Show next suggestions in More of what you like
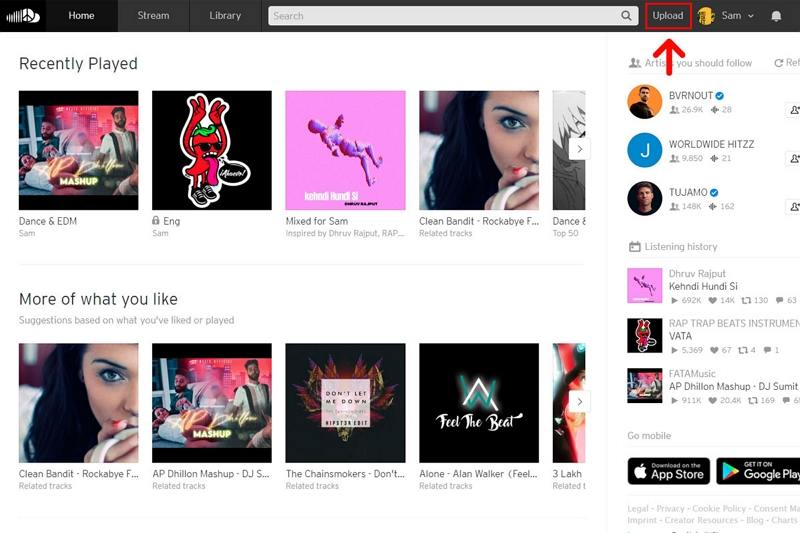The image size is (800, 533). pos(580,401)
